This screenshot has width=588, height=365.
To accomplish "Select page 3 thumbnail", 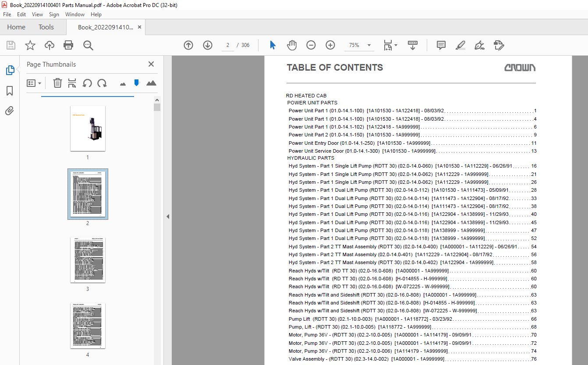I will (88, 260).
